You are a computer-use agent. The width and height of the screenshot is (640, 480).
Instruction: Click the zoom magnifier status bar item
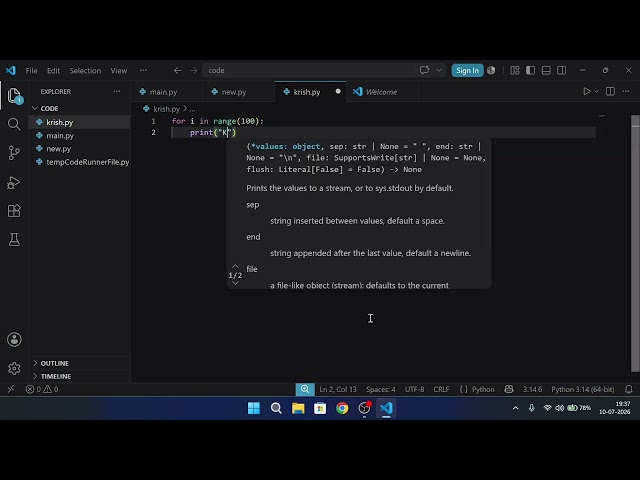point(305,389)
